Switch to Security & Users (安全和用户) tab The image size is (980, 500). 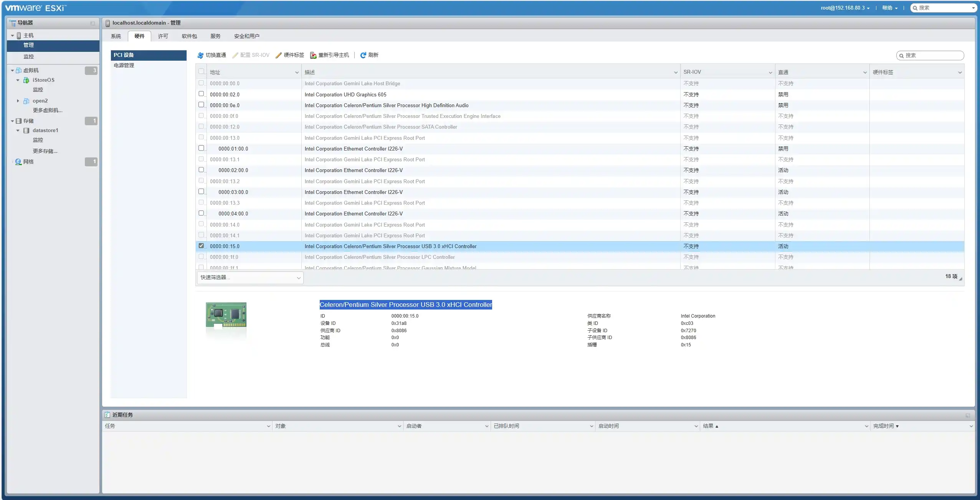247,36
